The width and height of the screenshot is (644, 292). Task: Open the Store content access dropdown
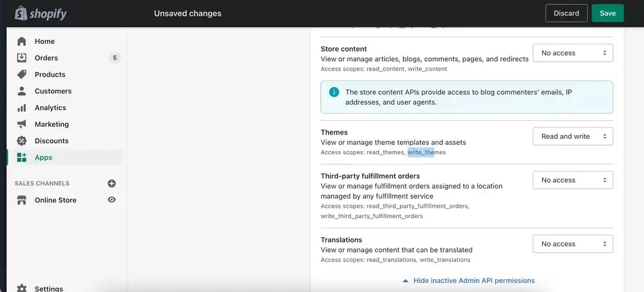click(x=573, y=53)
